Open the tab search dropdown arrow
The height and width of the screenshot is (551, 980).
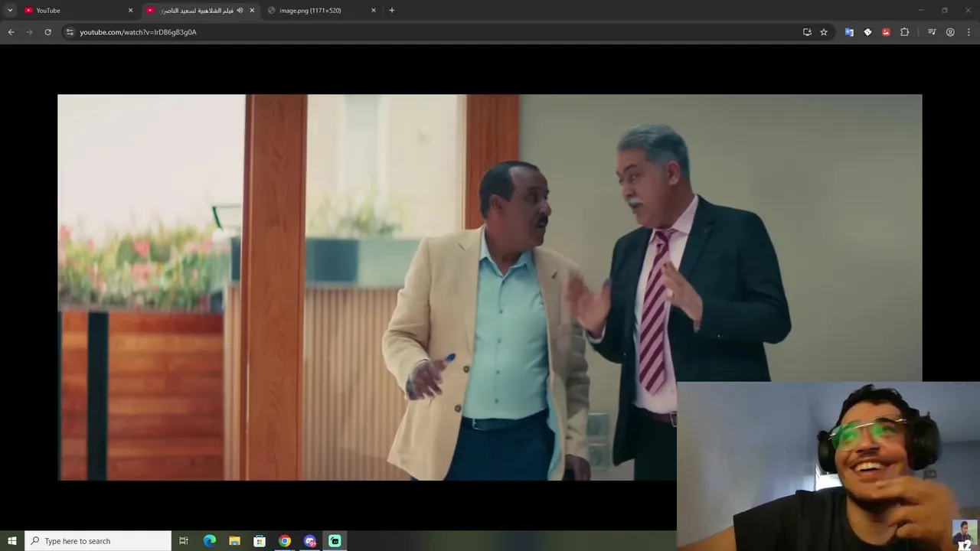click(x=10, y=10)
